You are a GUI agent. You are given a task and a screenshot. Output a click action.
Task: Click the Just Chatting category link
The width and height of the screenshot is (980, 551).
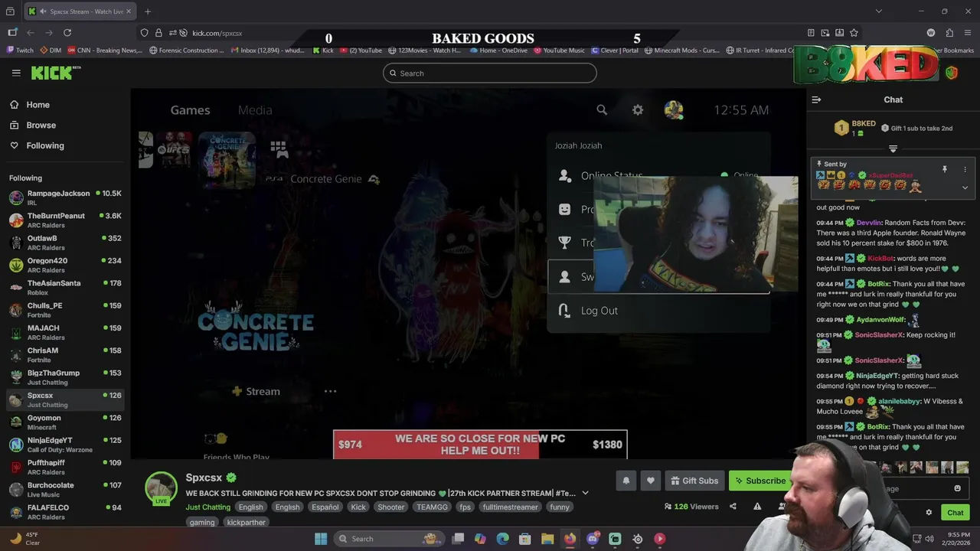207,507
